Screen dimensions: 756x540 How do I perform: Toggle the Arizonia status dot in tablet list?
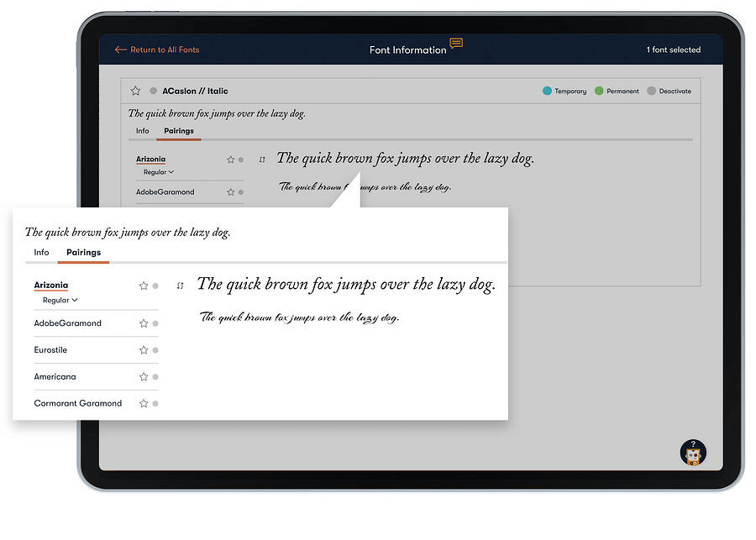[x=241, y=160]
